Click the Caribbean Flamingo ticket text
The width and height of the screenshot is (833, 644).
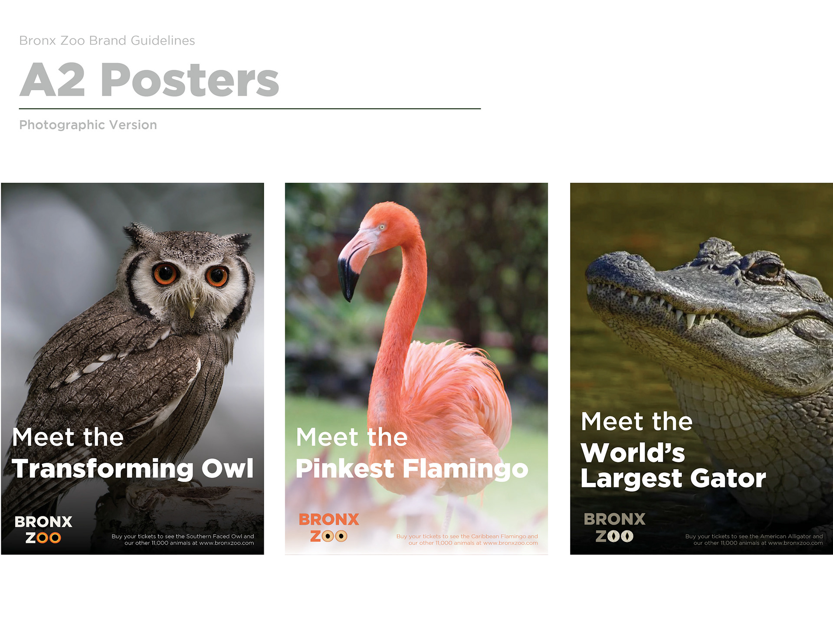[x=467, y=539]
